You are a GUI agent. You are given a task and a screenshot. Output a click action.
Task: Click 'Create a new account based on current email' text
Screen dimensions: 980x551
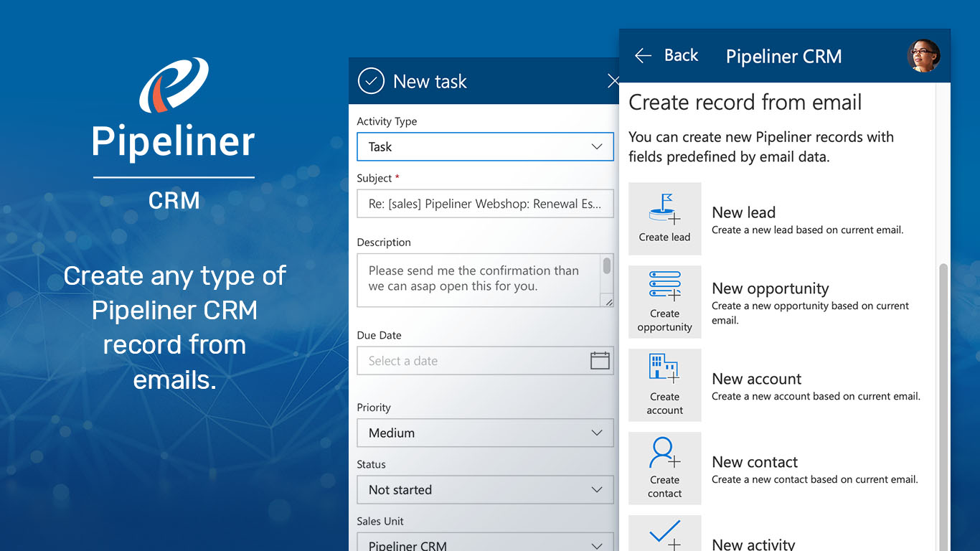point(816,396)
